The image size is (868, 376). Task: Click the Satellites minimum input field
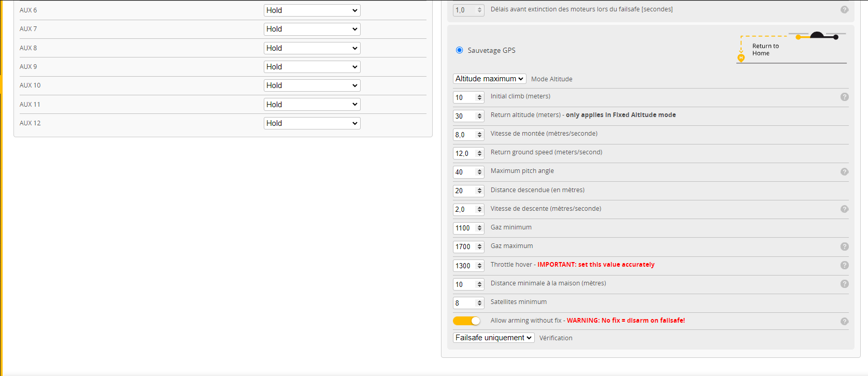tap(464, 303)
